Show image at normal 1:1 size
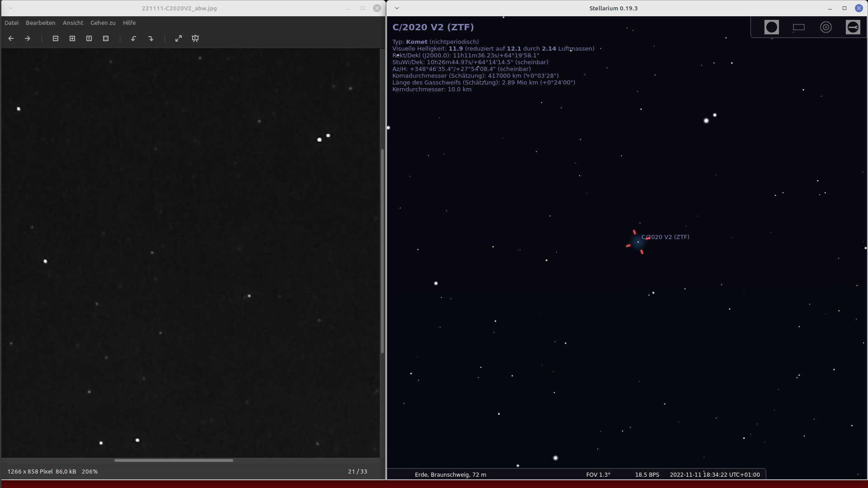Image resolution: width=868 pixels, height=488 pixels. [x=89, y=38]
